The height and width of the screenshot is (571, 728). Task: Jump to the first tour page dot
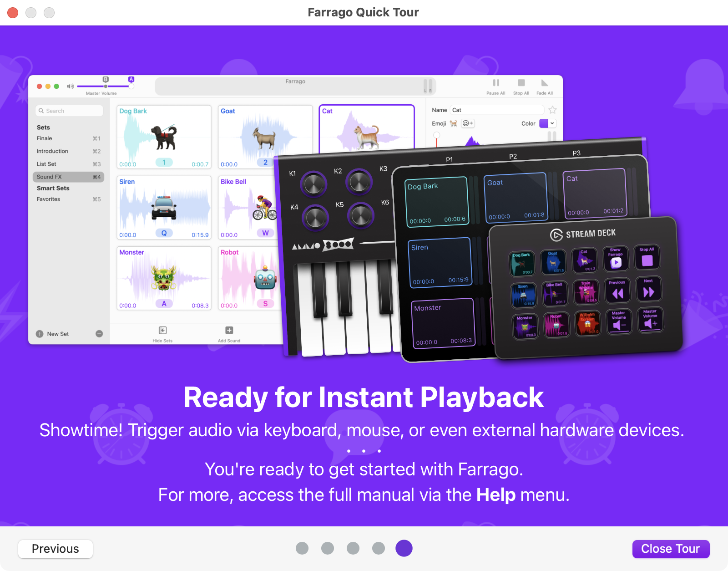click(x=302, y=548)
